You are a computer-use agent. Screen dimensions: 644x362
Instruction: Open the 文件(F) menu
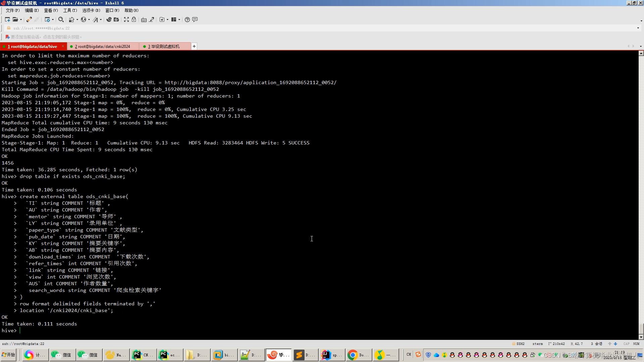pos(12,10)
